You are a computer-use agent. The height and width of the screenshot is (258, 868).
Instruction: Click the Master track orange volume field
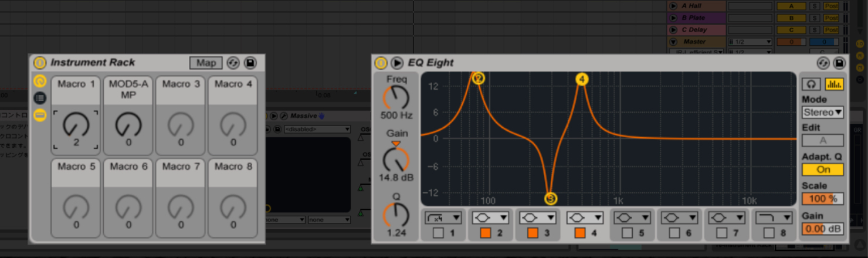791,42
